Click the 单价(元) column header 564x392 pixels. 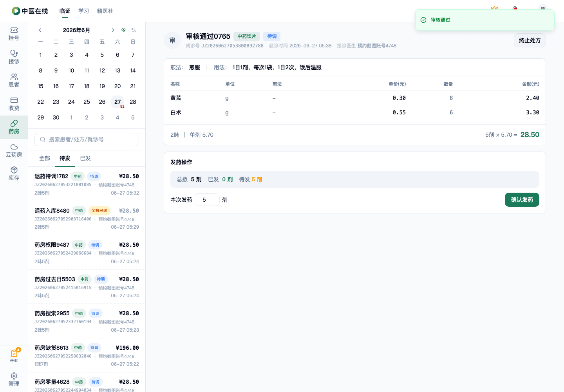point(397,84)
